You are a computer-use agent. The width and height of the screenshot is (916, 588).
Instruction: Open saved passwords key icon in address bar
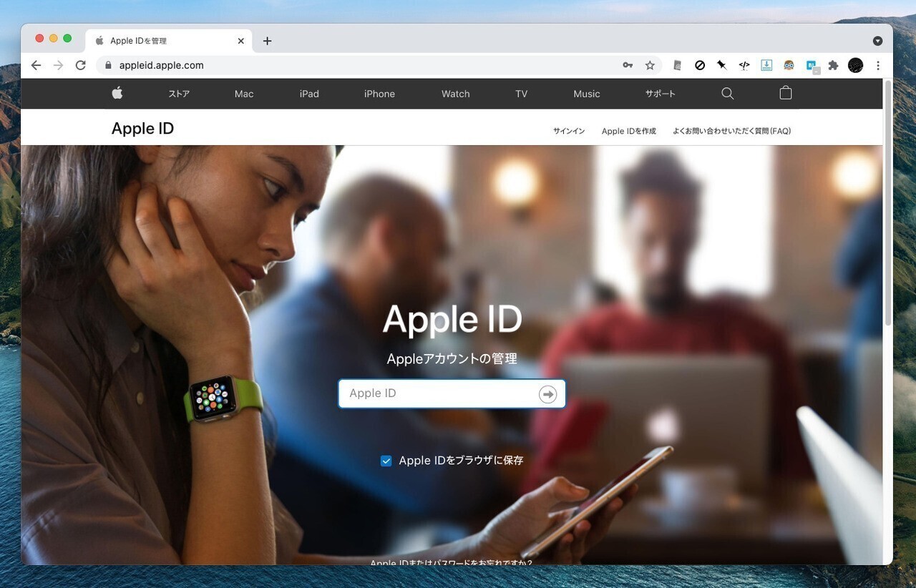[628, 65]
